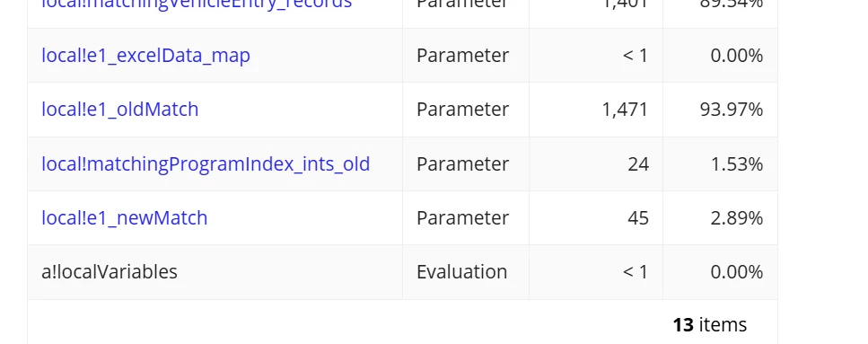Select the 24 time value
Screen dimensions: 868x344
[x=637, y=164]
